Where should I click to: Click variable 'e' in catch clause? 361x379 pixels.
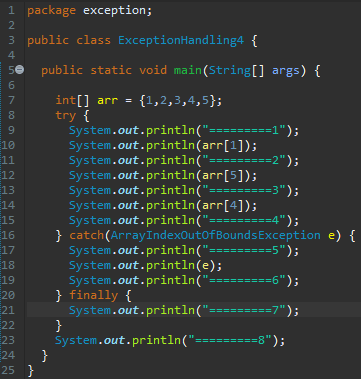click(x=331, y=236)
